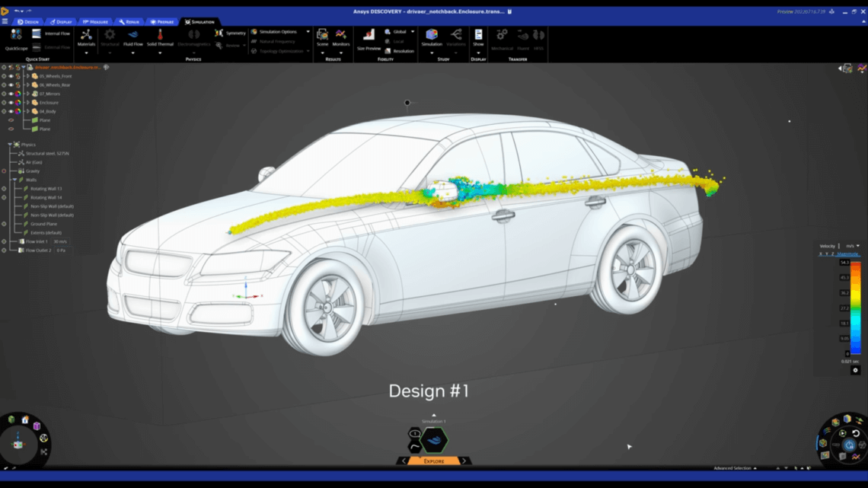Switch to the Design ribbon tab
Screen dimensions: 868x488
28,22
